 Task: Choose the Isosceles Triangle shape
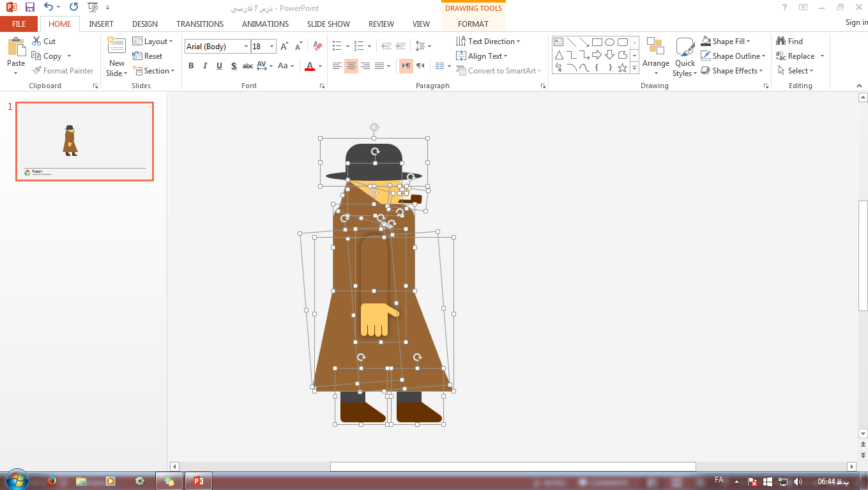click(559, 55)
